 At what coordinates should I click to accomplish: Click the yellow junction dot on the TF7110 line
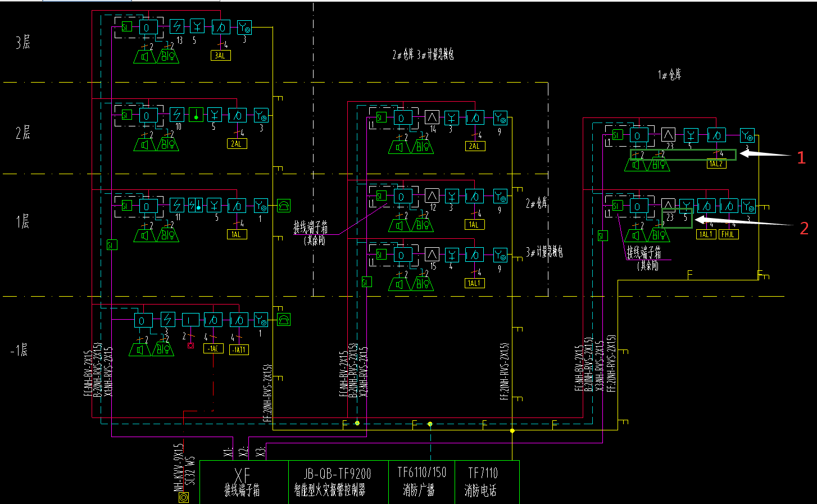pos(512,431)
